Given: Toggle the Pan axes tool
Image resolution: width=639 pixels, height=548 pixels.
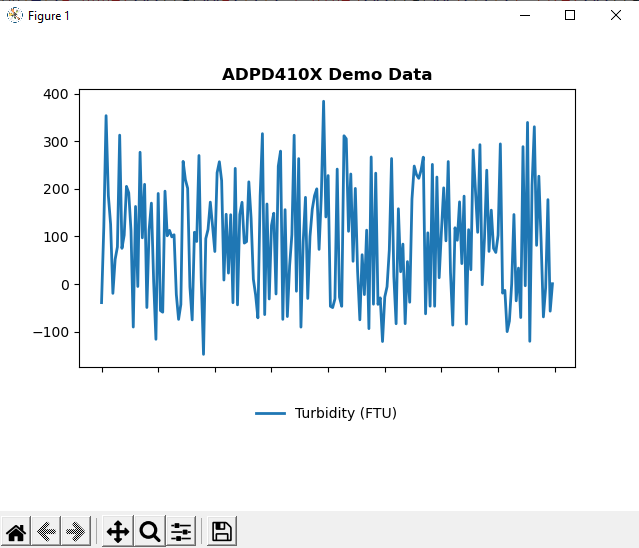Looking at the screenshot, I should [x=118, y=531].
